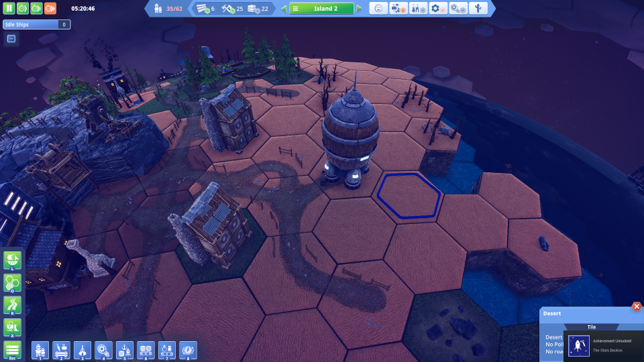Viewport: 644px width, 362px height.
Task: Open population buildings category 1
Action: 40,351
